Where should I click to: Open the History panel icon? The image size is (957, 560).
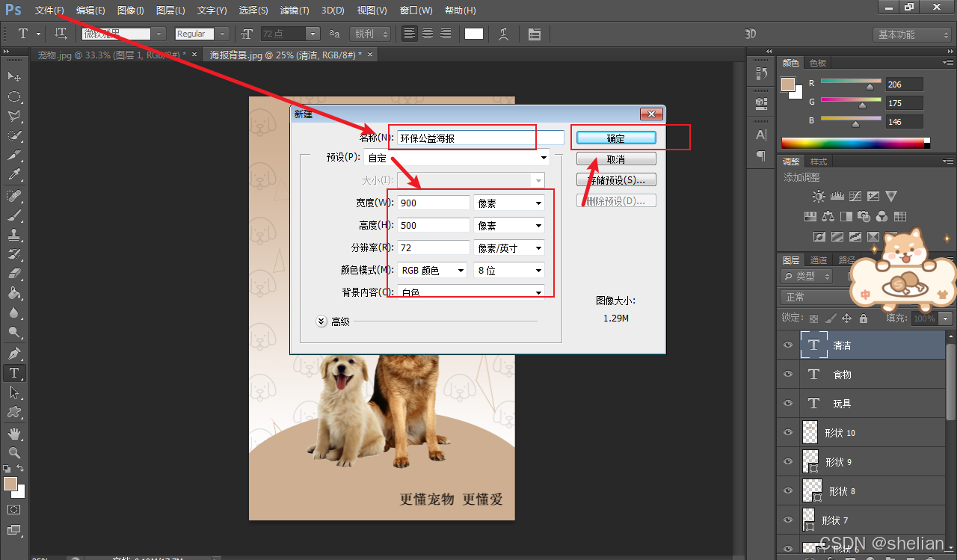point(761,73)
